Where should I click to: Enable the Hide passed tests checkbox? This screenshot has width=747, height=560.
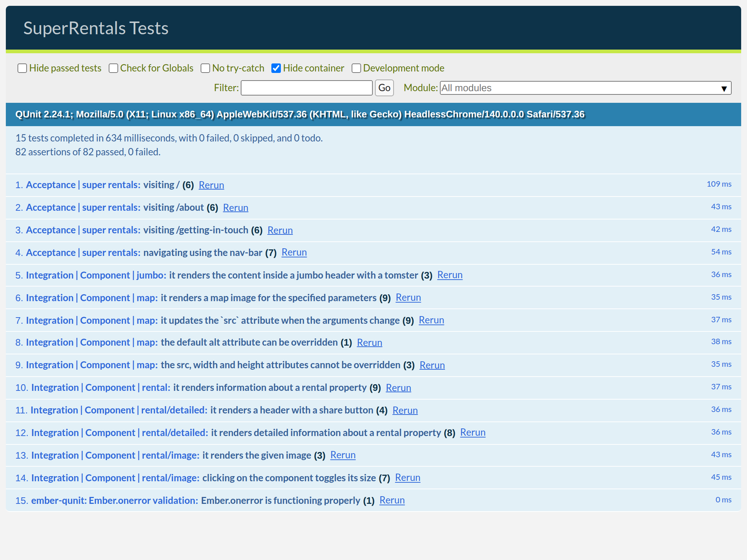22,68
